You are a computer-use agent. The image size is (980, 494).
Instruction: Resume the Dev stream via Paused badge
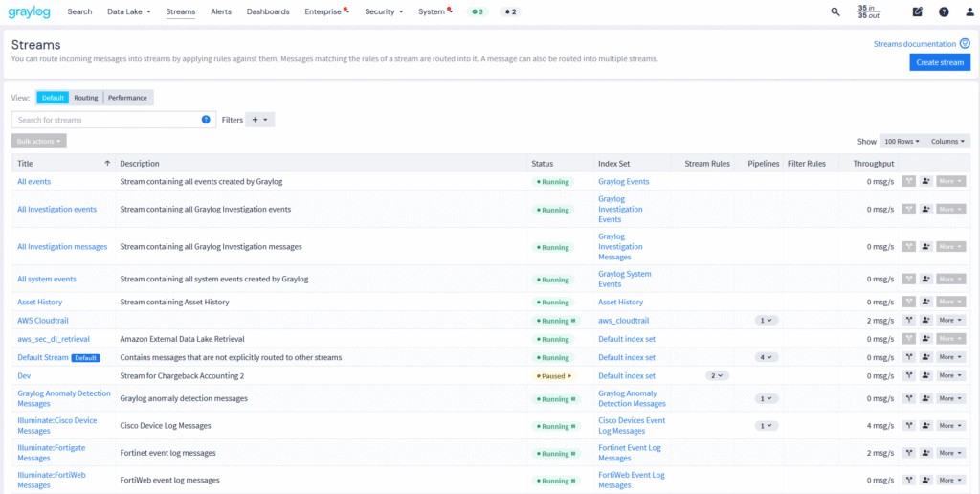click(553, 376)
